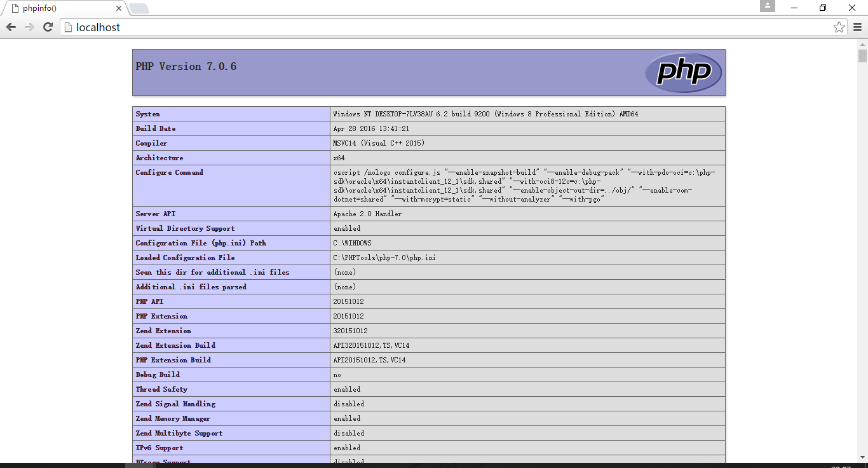Click the Apache 2.0 Handler value
Viewport: 868px width, 468px height.
click(x=368, y=214)
